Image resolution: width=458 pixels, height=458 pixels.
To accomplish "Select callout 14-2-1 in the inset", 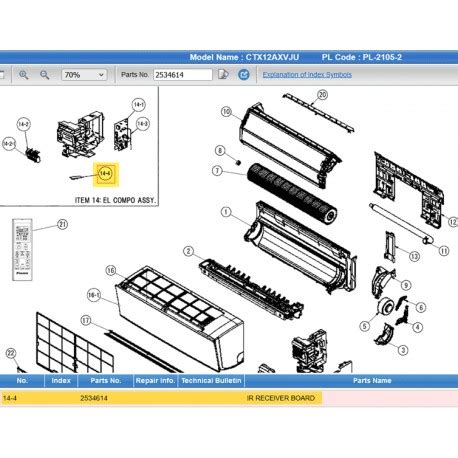I will tap(9, 144).
